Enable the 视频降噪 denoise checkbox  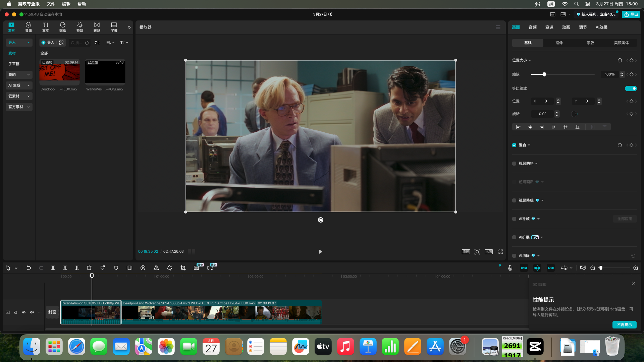click(514, 200)
